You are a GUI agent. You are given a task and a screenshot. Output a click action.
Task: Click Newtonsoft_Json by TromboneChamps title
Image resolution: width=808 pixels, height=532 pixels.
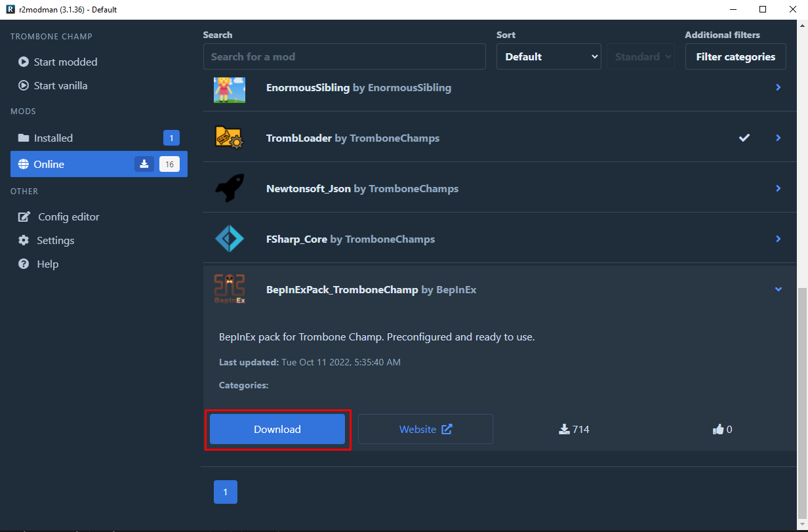tap(362, 188)
